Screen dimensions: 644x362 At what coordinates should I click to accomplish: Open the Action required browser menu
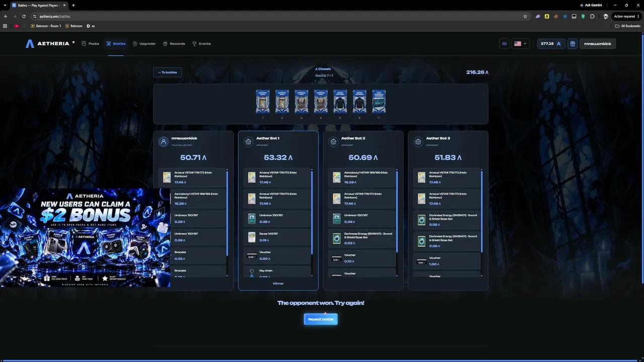(626, 16)
